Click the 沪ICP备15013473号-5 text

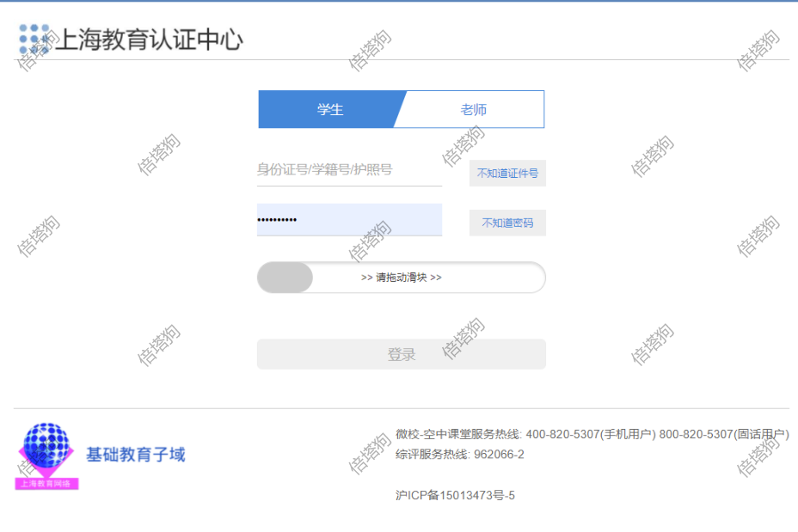[455, 495]
